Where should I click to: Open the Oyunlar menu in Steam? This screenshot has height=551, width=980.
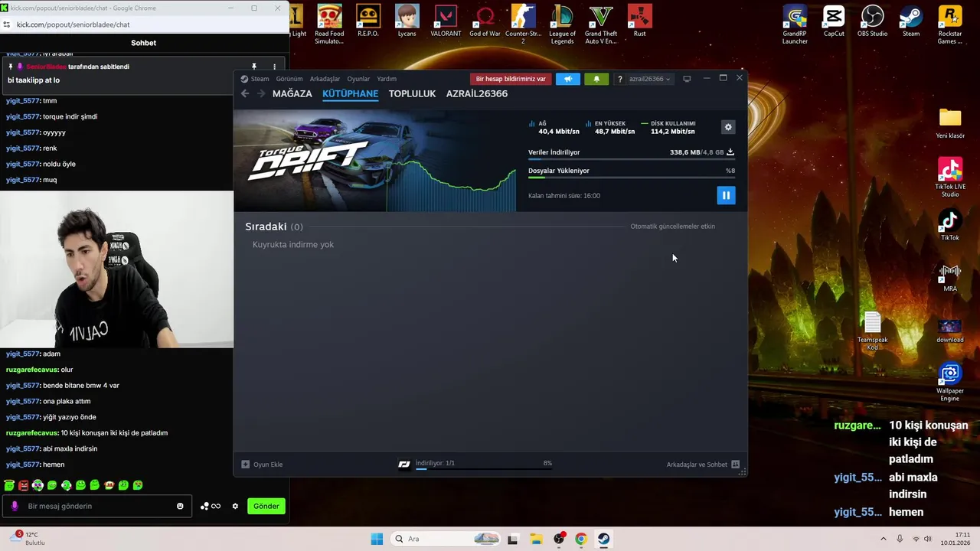click(358, 79)
